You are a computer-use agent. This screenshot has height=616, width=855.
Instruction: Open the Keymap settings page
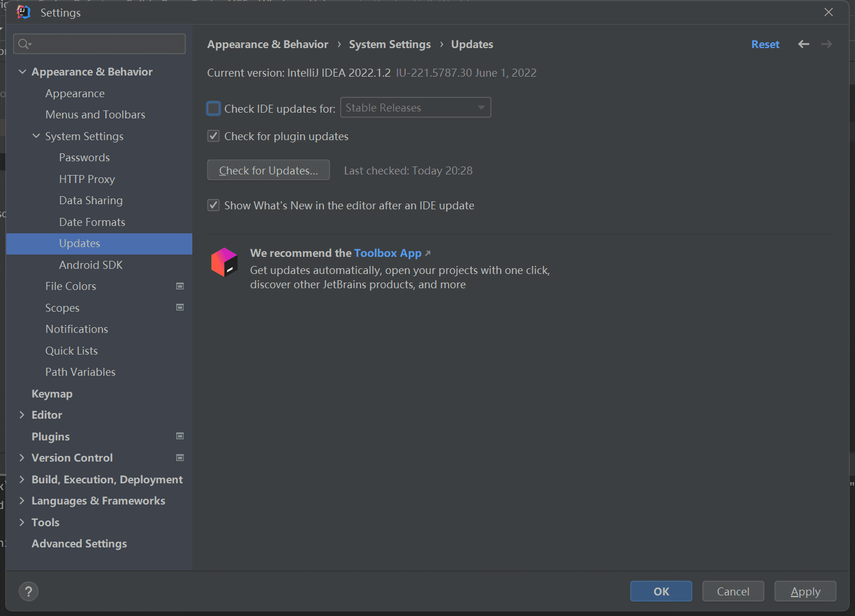tap(52, 394)
